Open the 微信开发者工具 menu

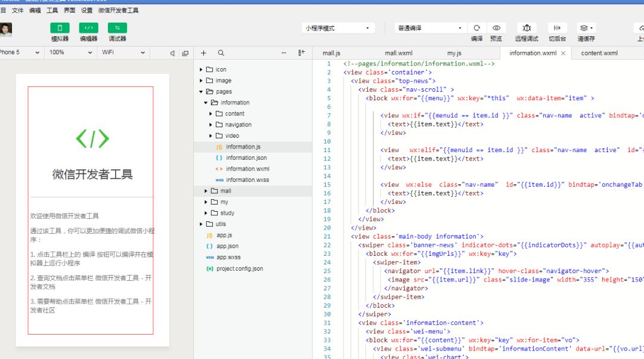coord(118,10)
